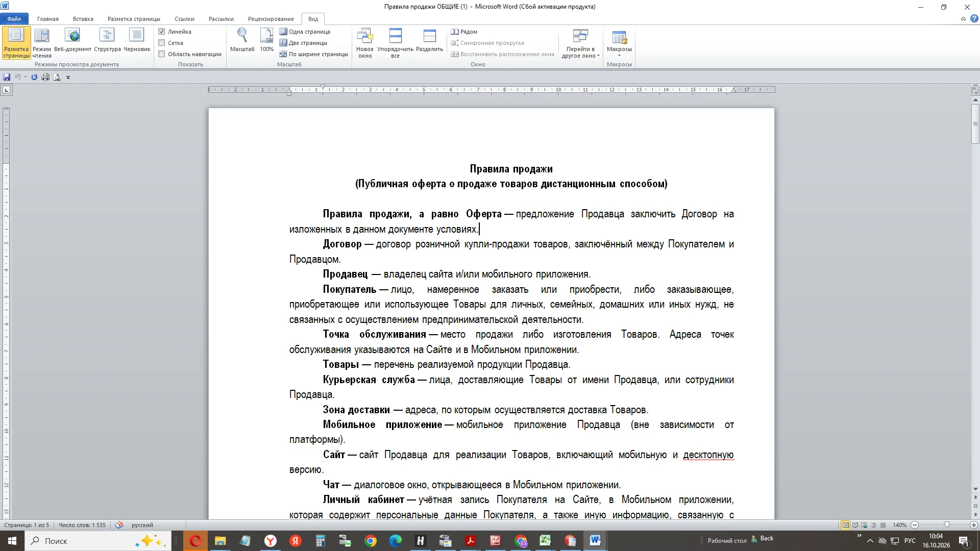Open the Рецензирование ribbon tab

271,19
